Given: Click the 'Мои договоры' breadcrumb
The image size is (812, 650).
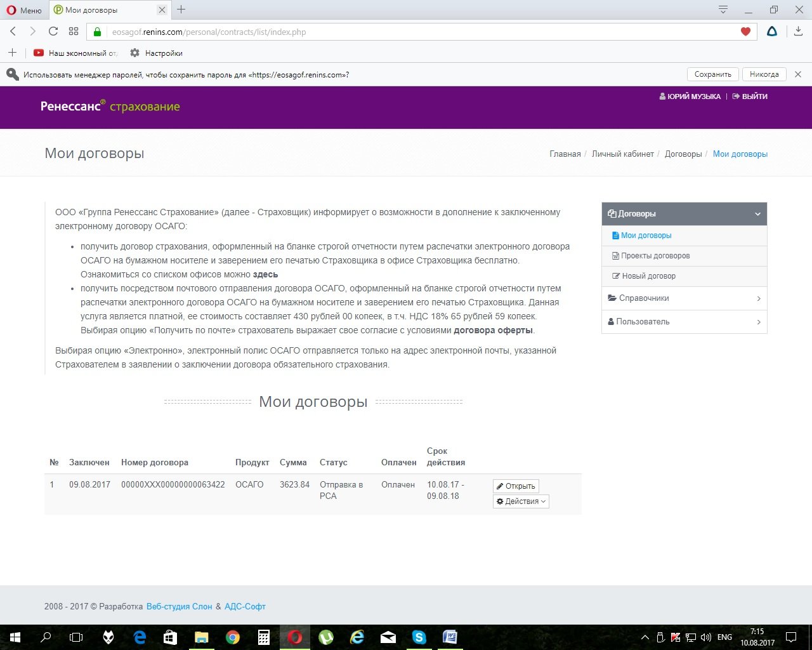Looking at the screenshot, I should click(740, 154).
